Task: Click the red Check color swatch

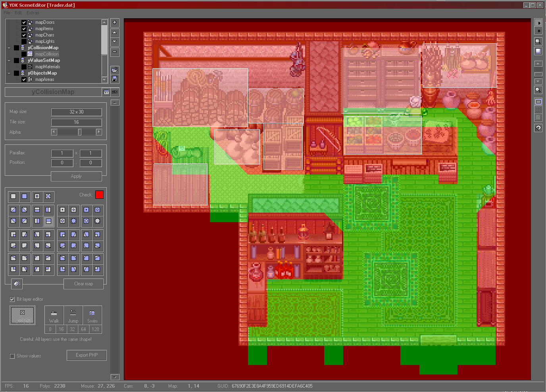Action: tap(99, 194)
